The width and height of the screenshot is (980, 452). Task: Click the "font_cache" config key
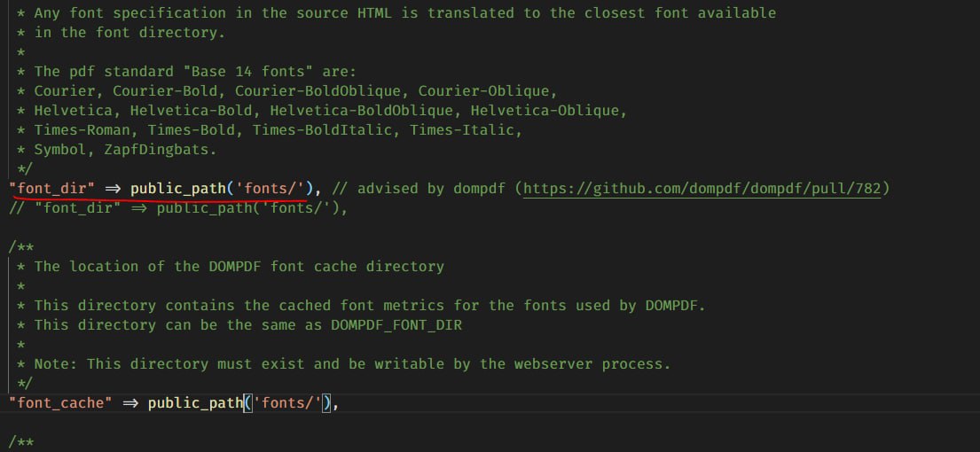coord(60,402)
